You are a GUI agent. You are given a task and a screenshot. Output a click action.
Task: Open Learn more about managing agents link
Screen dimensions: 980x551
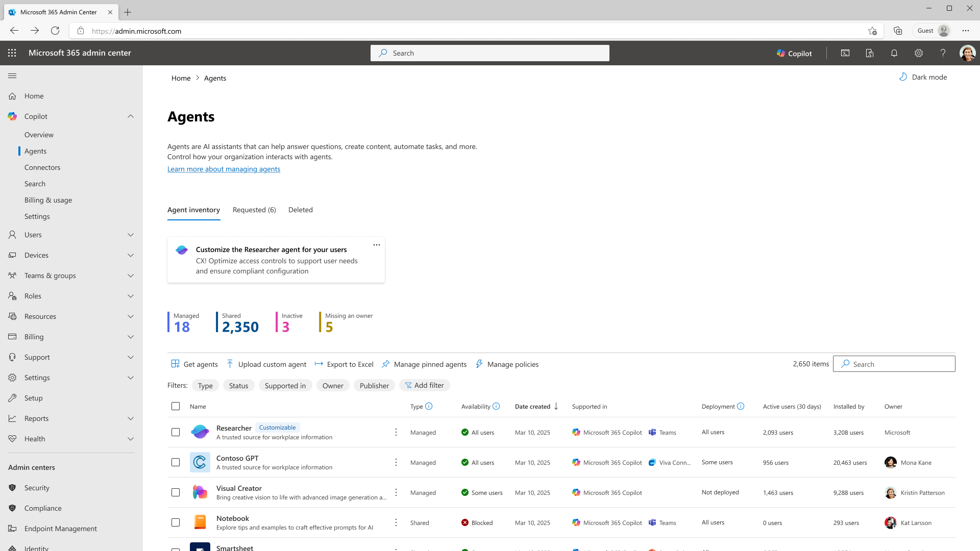point(224,169)
